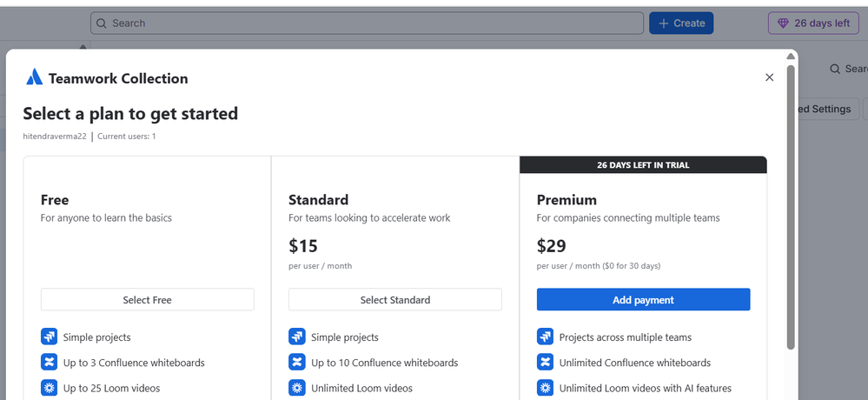868x400 pixels.
Task: Click the 26 days left trial button
Action: pyautogui.click(x=814, y=23)
